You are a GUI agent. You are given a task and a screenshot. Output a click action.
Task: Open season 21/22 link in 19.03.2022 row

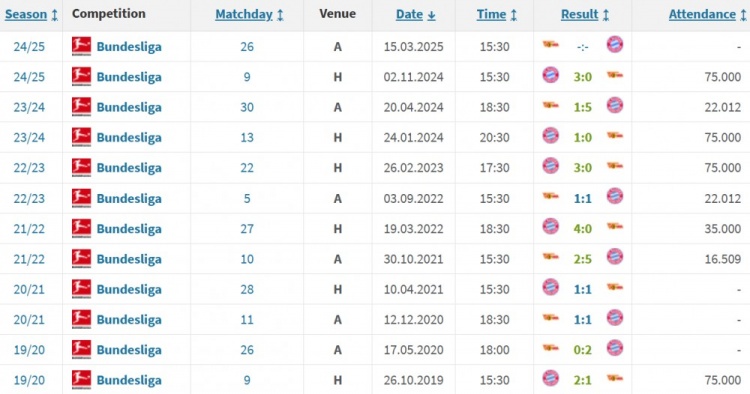pos(29,229)
